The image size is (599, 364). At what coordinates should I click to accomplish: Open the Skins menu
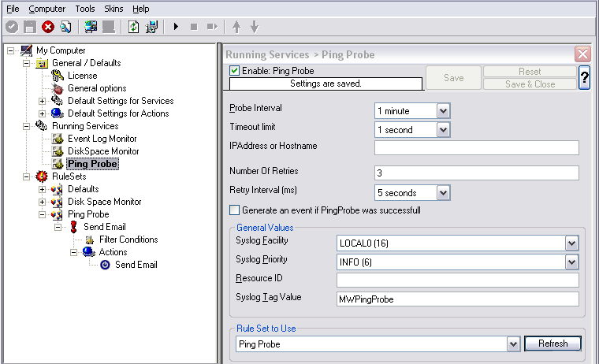113,9
